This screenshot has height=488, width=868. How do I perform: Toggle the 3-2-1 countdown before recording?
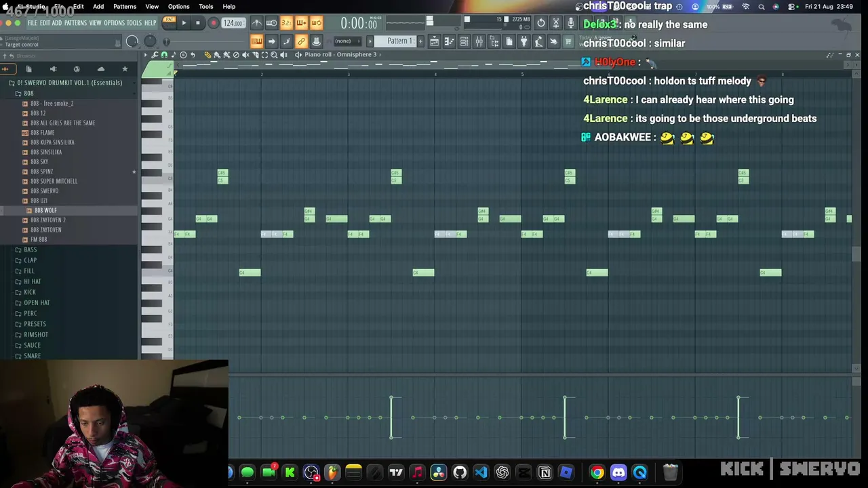coord(286,23)
